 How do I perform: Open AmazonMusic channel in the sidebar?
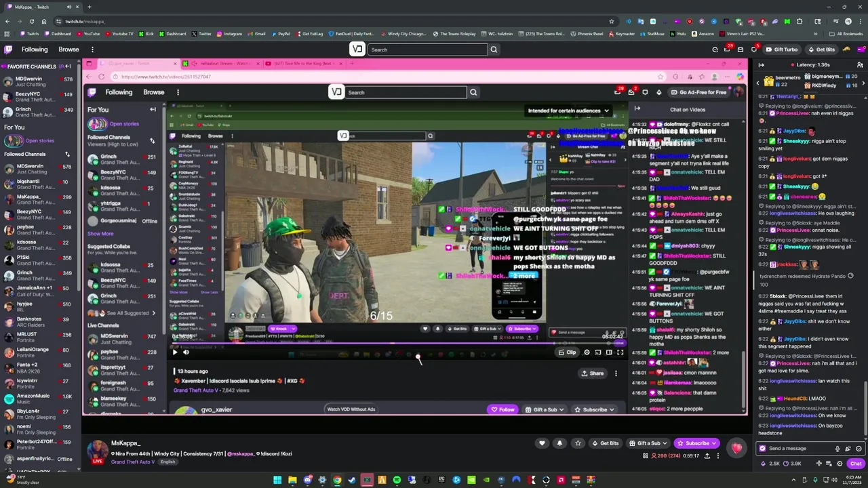(39, 399)
